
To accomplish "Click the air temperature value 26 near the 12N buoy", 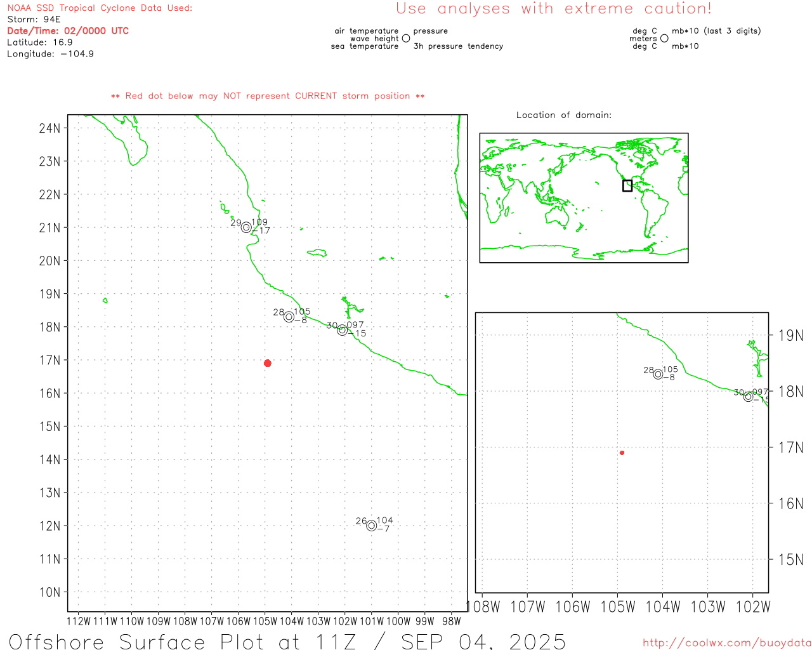I will pos(361,521).
